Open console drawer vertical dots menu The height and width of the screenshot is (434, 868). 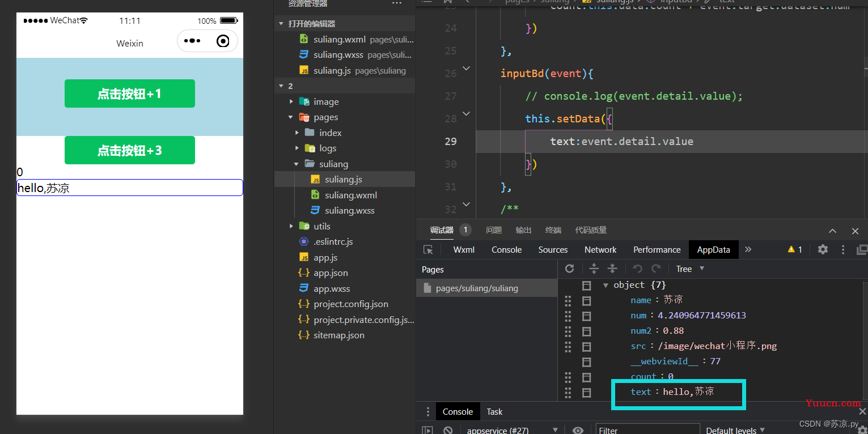[x=427, y=412]
